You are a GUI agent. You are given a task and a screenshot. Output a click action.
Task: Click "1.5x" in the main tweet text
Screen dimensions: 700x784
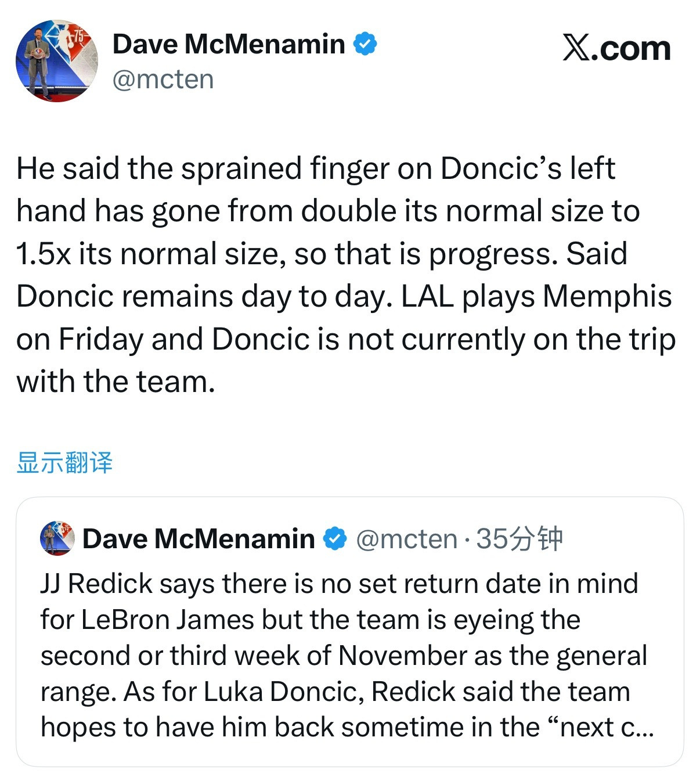tap(44, 254)
